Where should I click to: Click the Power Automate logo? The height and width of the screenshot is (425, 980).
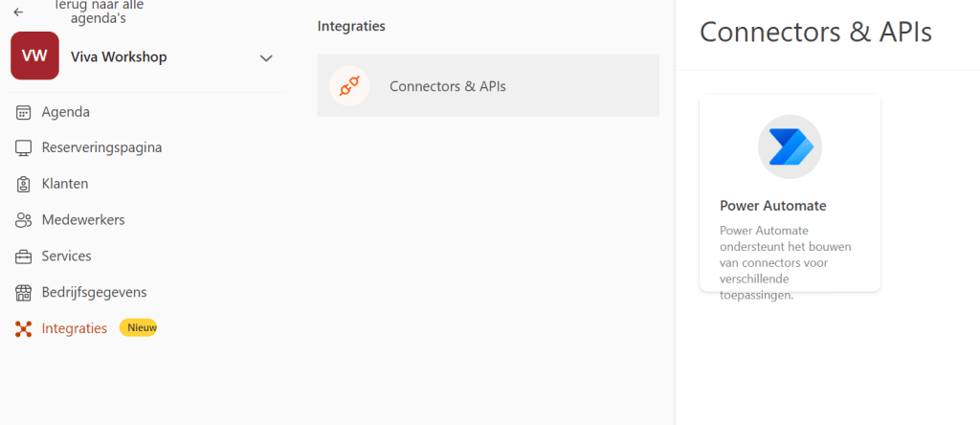(x=790, y=146)
